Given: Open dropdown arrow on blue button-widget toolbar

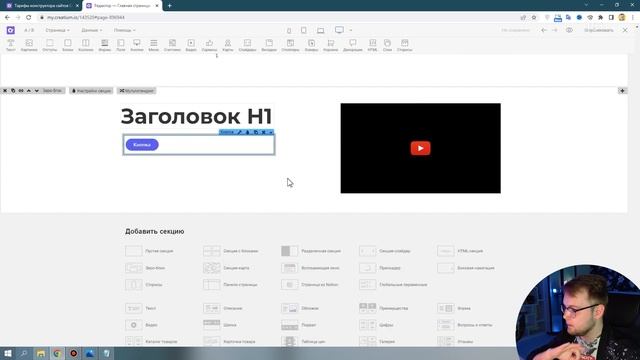Looking at the screenshot, I should 271,132.
